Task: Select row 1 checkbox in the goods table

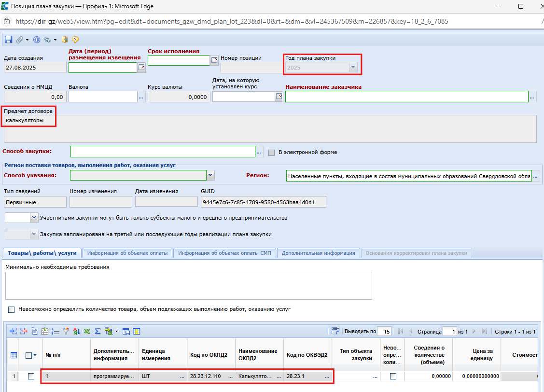Action: pos(31,376)
